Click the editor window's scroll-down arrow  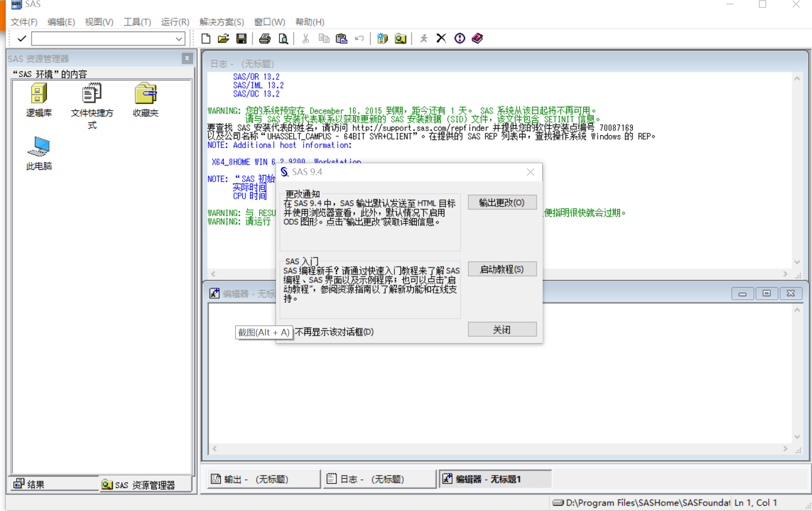[797, 437]
